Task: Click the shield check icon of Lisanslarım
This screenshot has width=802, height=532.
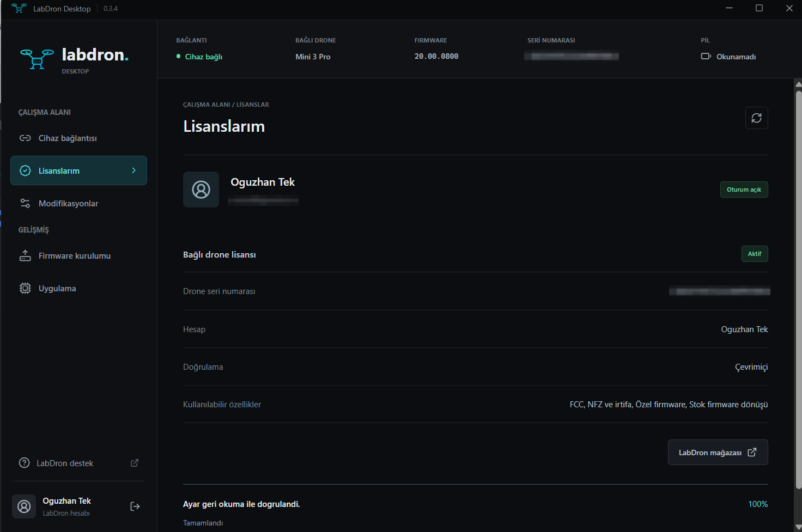Action: pos(25,170)
